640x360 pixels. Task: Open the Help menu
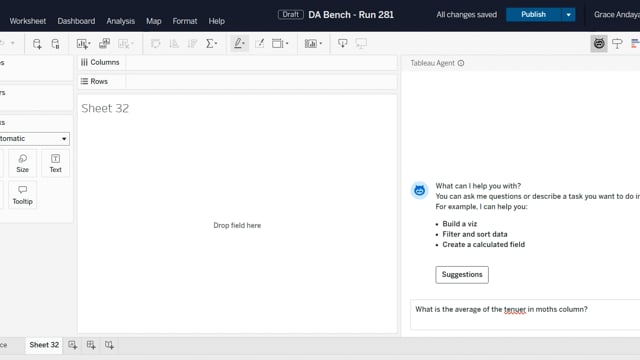[216, 21]
